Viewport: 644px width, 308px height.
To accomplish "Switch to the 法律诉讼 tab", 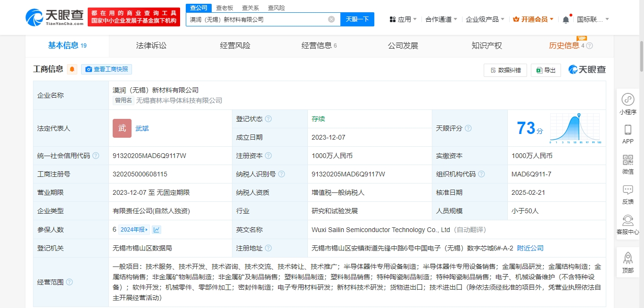I will point(151,46).
